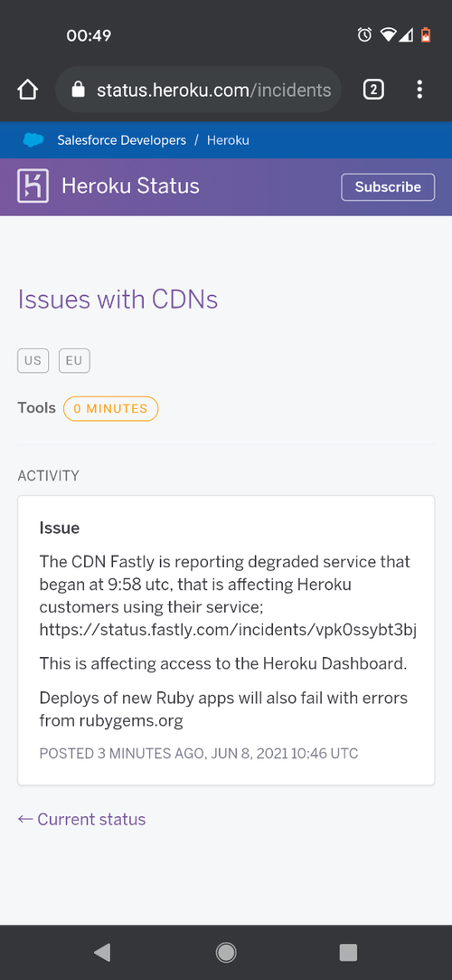The height and width of the screenshot is (980, 452).
Task: Open the Chrome three-dot menu
Action: click(419, 90)
